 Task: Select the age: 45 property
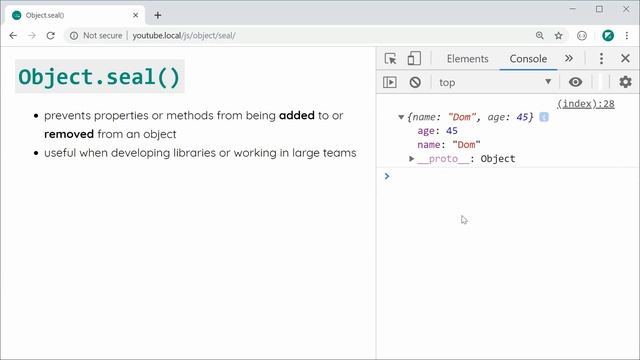coord(437,131)
